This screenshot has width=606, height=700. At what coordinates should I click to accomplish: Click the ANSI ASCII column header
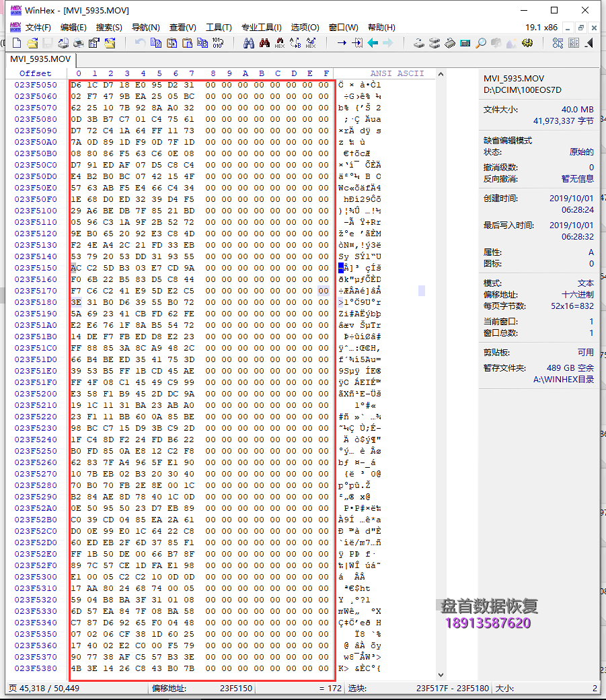click(397, 73)
